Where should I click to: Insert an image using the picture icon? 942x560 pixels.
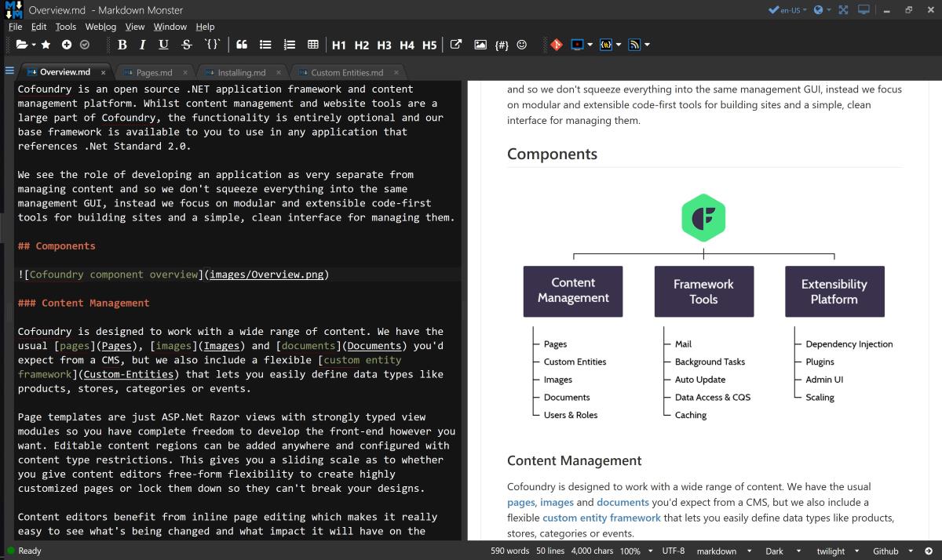(x=480, y=45)
